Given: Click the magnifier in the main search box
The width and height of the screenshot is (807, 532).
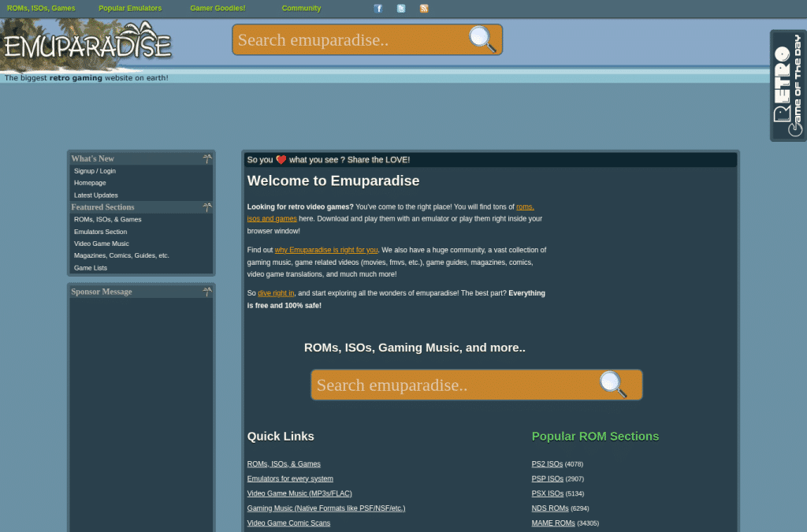Looking at the screenshot, I should pyautogui.click(x=613, y=385).
